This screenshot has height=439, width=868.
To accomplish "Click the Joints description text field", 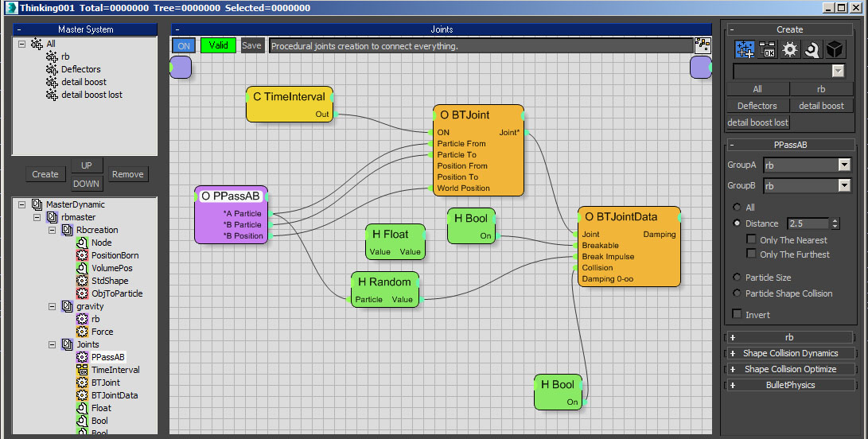I will (x=481, y=46).
